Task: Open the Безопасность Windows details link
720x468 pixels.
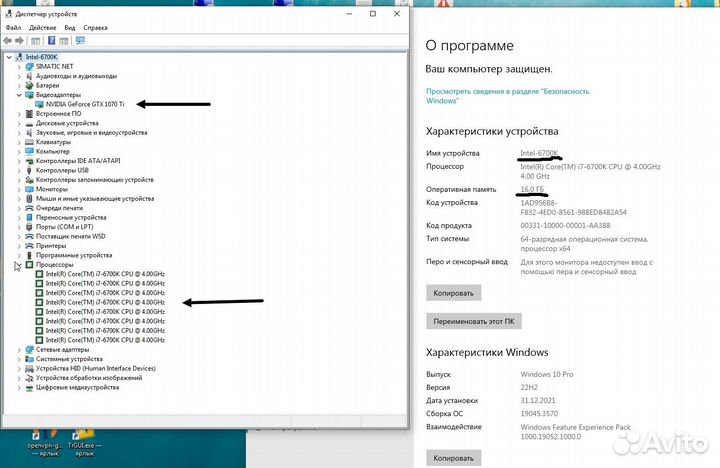Action: (x=507, y=96)
